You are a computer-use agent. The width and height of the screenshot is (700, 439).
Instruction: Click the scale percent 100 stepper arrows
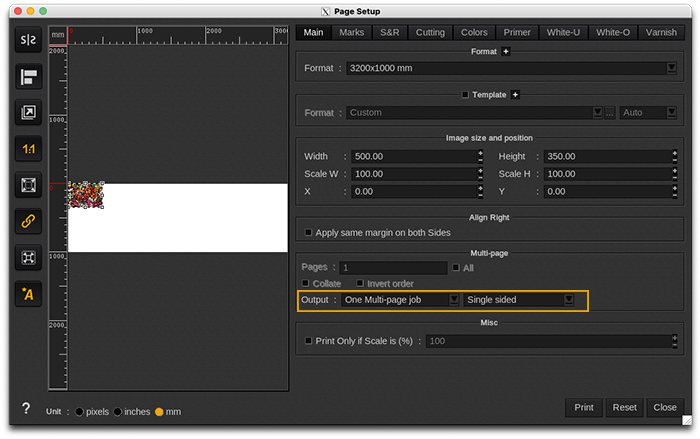675,341
